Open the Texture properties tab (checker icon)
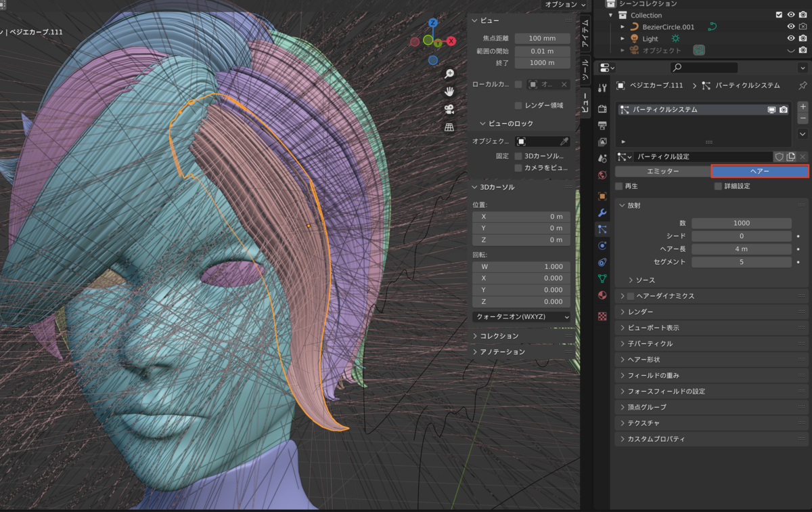Viewport: 812px width, 512px height. coord(602,316)
